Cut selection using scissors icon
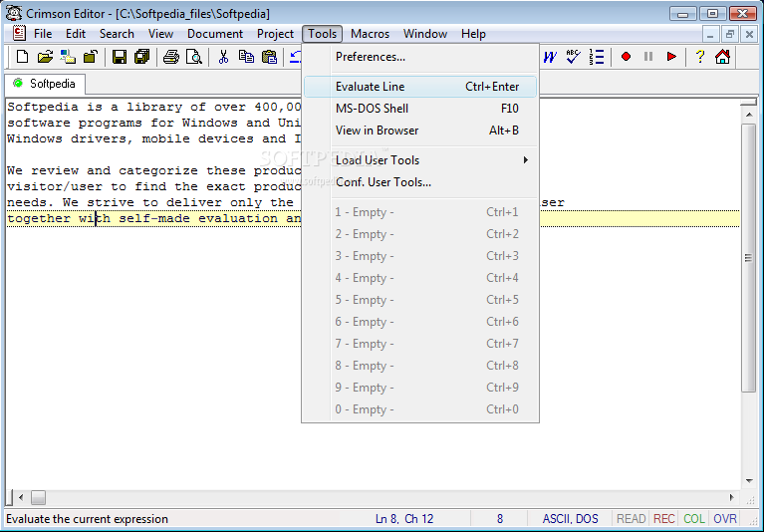 tap(223, 57)
